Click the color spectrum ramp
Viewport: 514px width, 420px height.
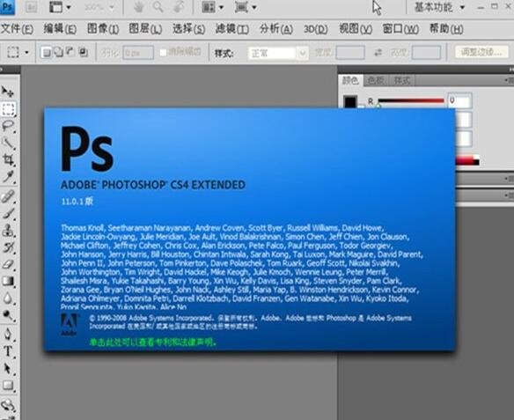pyautogui.click(x=467, y=160)
